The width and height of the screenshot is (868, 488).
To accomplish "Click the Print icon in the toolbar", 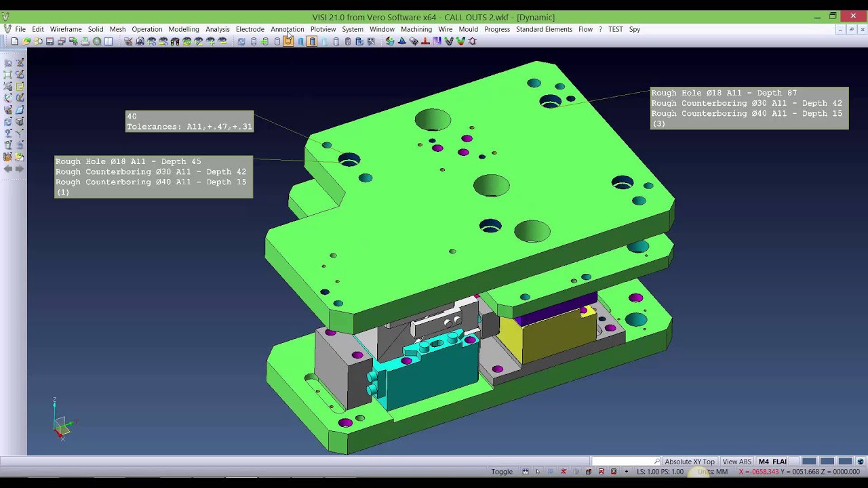I will coord(85,41).
